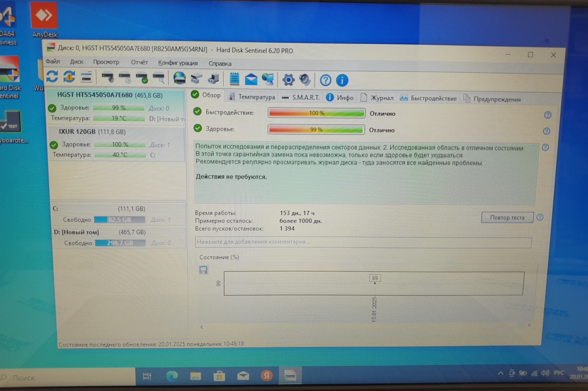This screenshot has height=391, width=588.
Task: Switch to the Обзор tab
Action: (206, 95)
